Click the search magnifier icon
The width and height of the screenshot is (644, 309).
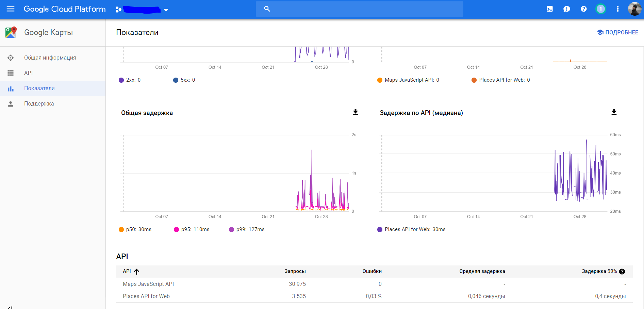coord(267,9)
